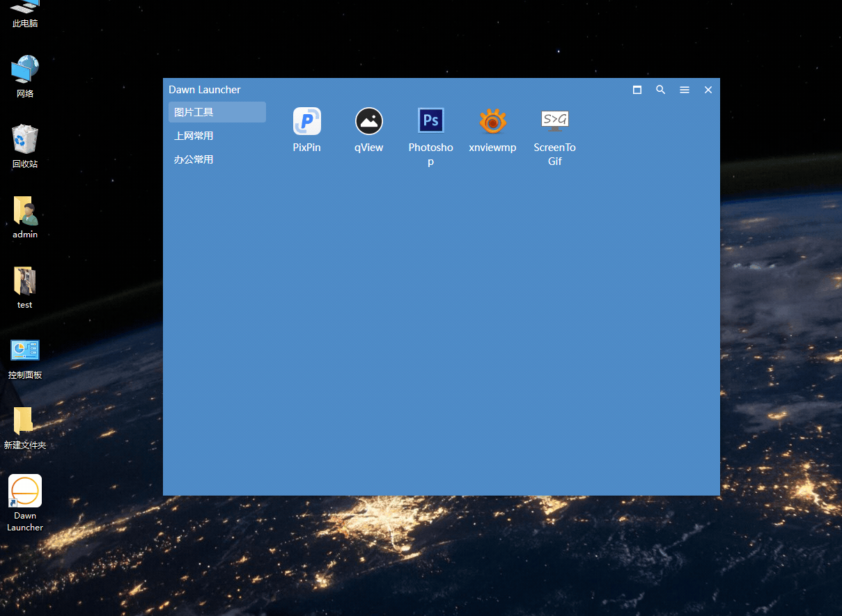The image size is (842, 616).
Task: Select the admin folder on desktop
Action: pos(25,210)
